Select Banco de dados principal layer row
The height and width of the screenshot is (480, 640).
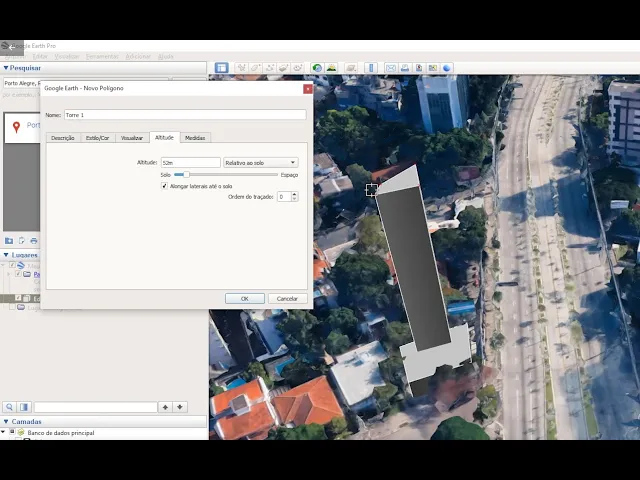(x=61, y=433)
